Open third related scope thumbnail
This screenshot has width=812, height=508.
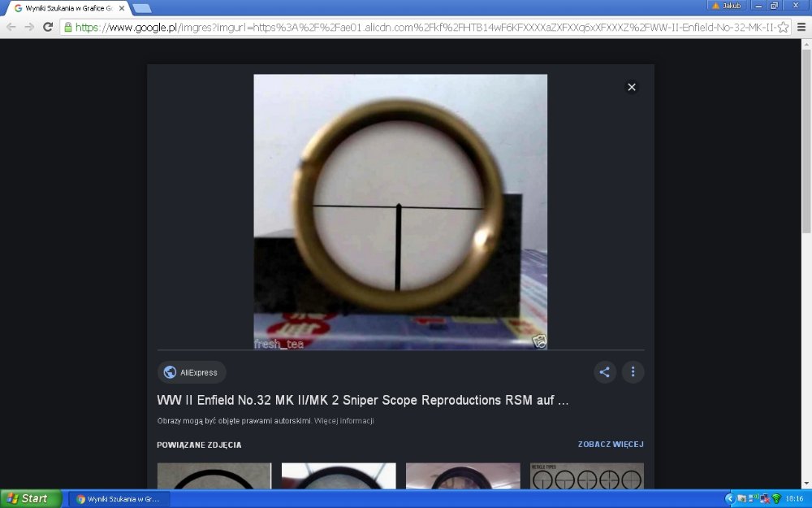[x=463, y=475]
